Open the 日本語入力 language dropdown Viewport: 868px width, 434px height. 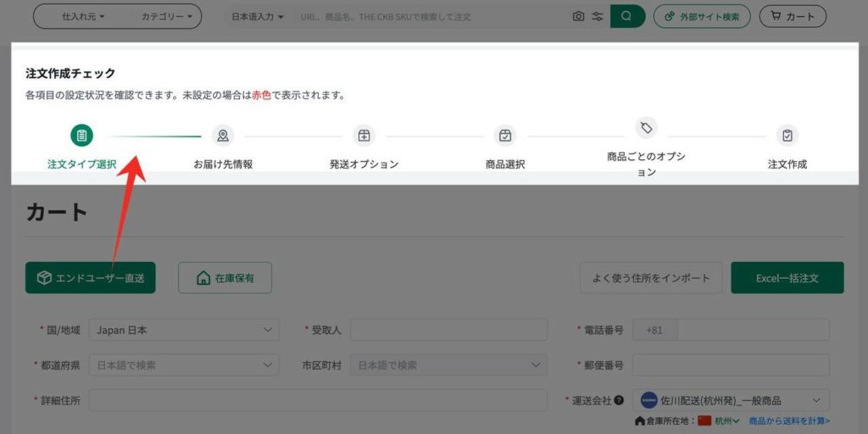(x=258, y=17)
